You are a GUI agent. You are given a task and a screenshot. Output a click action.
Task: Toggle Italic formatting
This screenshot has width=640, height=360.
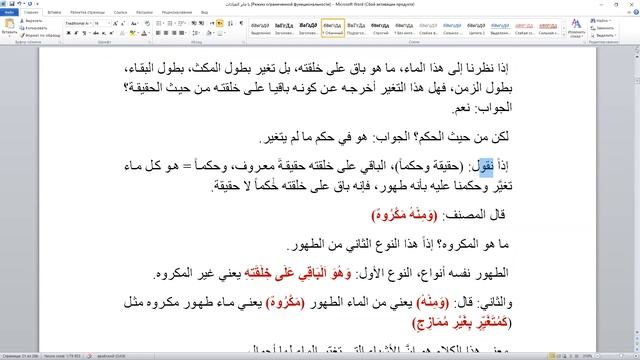coord(76,33)
